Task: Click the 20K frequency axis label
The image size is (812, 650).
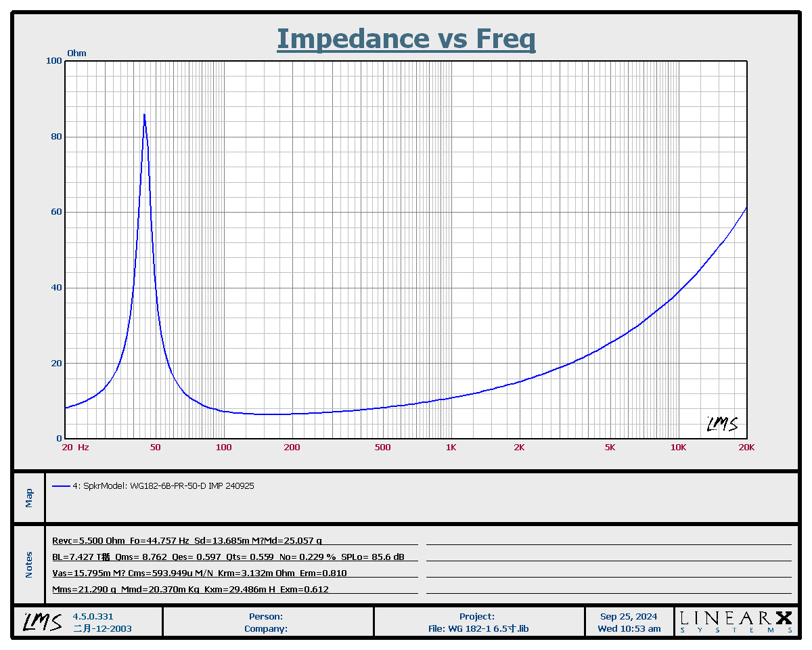Action: (x=746, y=448)
